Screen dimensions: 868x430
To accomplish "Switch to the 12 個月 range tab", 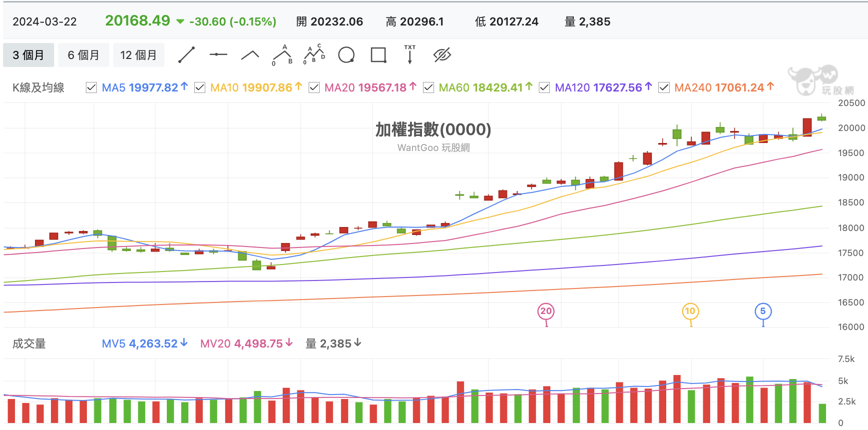I will tap(138, 55).
